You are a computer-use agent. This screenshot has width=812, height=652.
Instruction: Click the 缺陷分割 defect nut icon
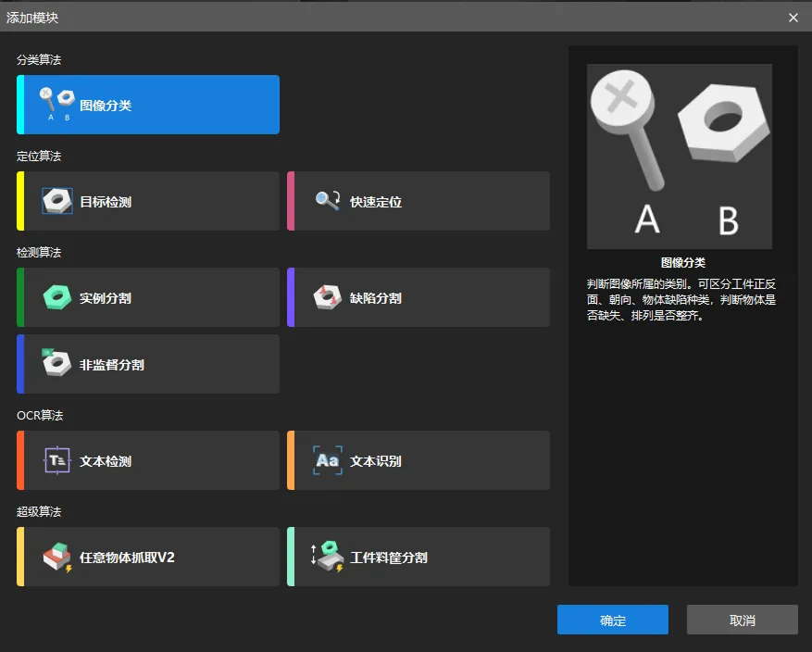pyautogui.click(x=327, y=298)
